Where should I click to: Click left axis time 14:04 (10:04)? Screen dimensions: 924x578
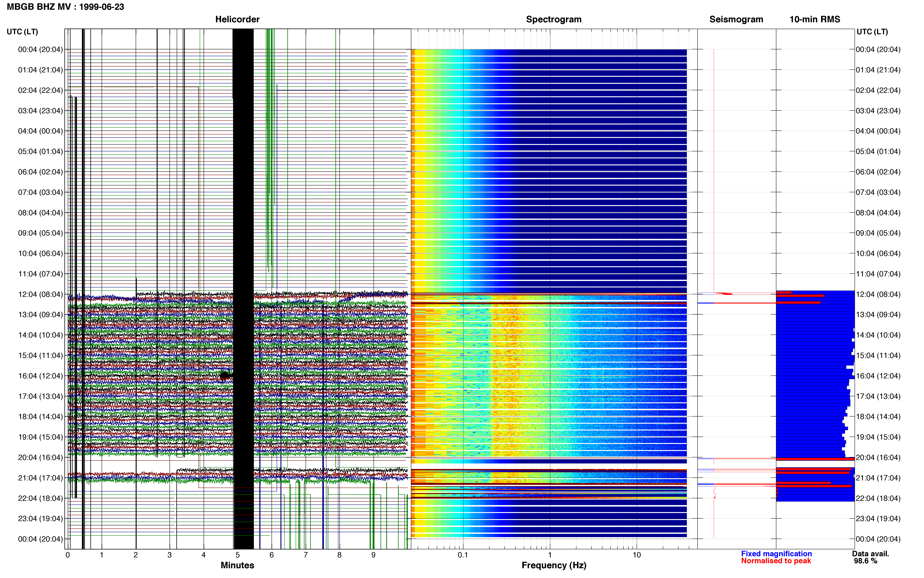[x=41, y=335]
